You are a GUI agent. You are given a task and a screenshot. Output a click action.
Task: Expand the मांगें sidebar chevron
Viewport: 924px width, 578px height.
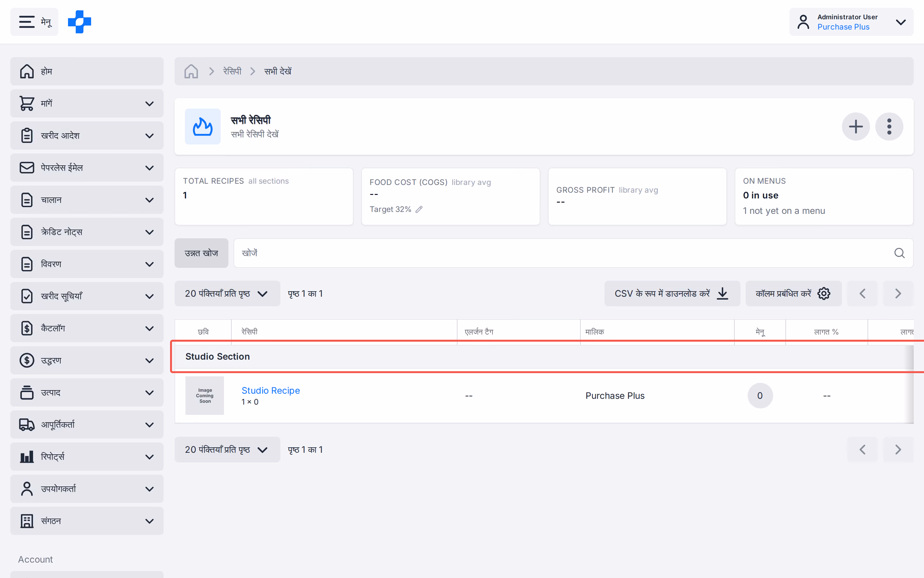pos(150,104)
